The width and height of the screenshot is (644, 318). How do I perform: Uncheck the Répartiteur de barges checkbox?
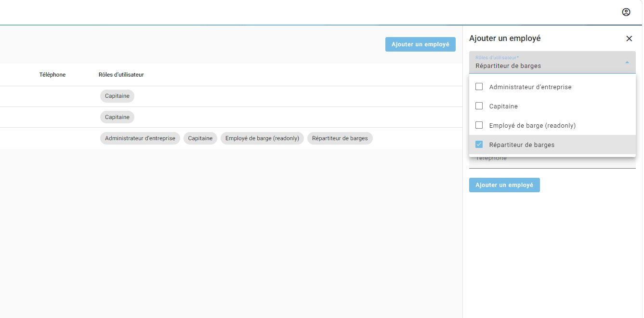point(479,145)
